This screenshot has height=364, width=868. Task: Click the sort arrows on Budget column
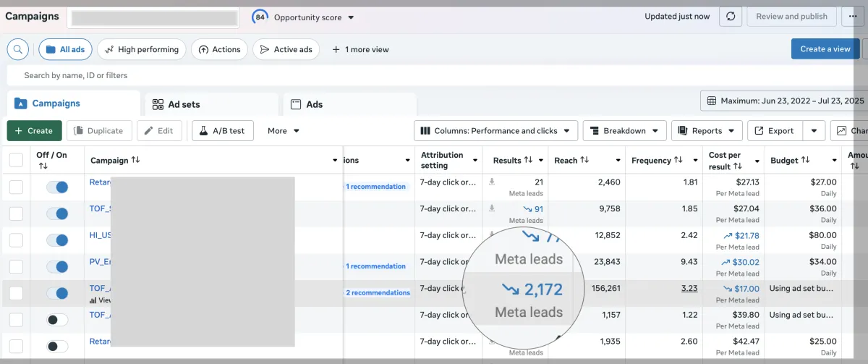point(806,161)
